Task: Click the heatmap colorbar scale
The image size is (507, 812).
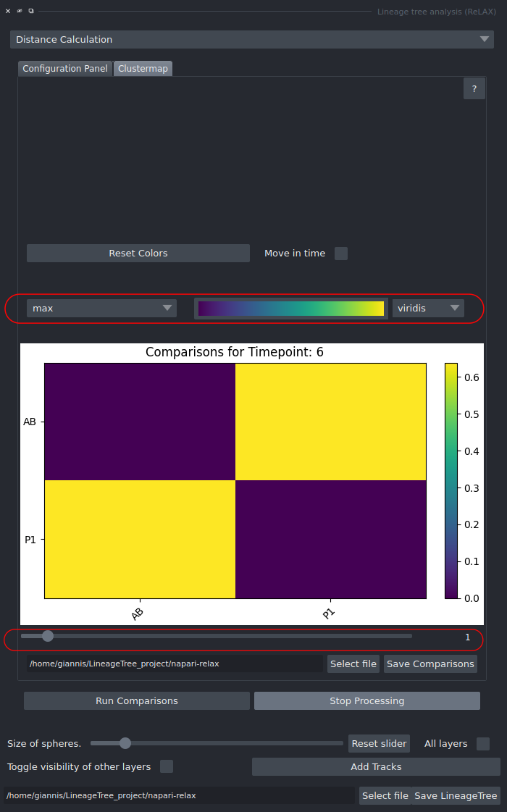Action: tap(451, 481)
